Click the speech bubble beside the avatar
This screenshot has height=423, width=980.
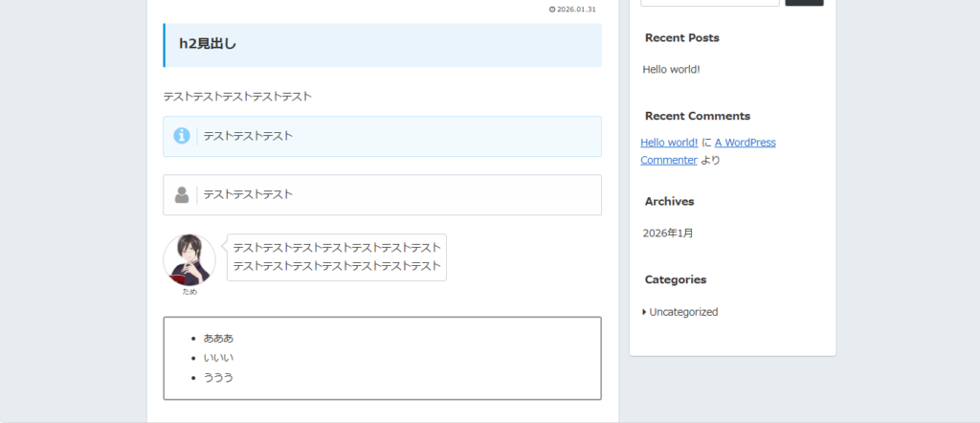(x=337, y=256)
